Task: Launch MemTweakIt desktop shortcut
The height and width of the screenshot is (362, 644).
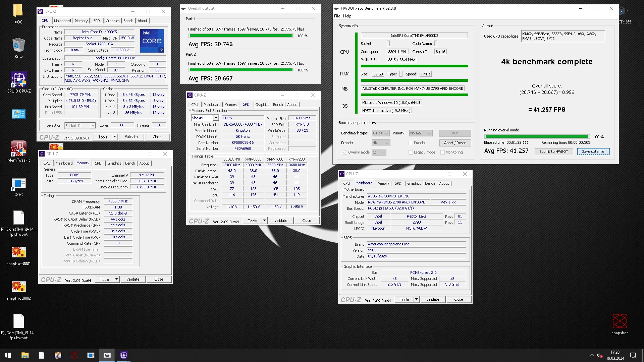Action: pos(18,148)
